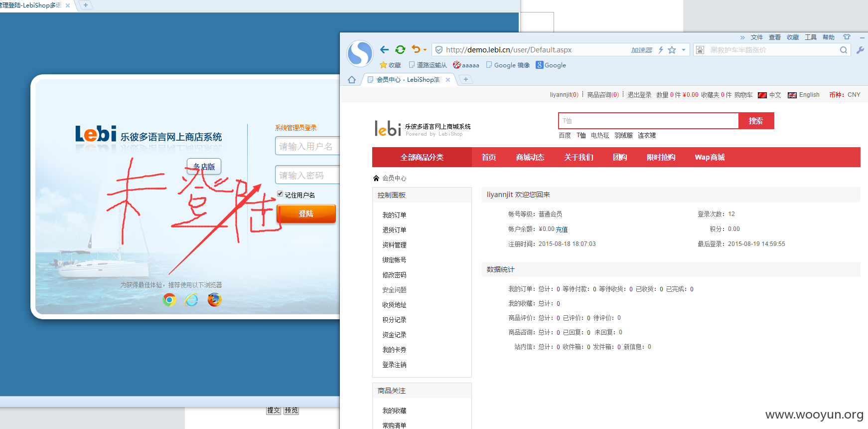Open the 购物车 shopping cart link
Image resolution: width=868 pixels, height=429 pixels.
coord(743,95)
